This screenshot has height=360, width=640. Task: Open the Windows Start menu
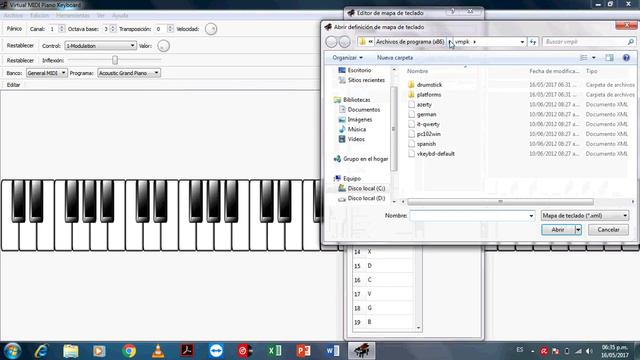tap(12, 351)
